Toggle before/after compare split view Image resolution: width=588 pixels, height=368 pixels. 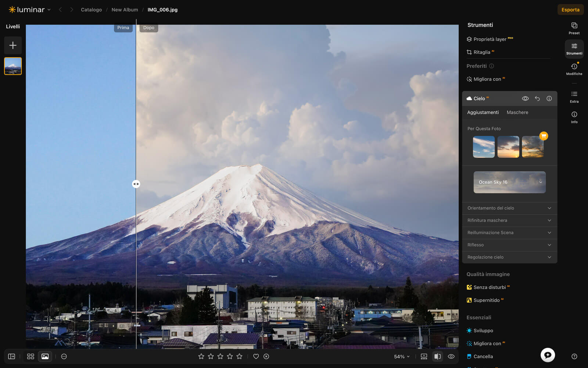[437, 357]
